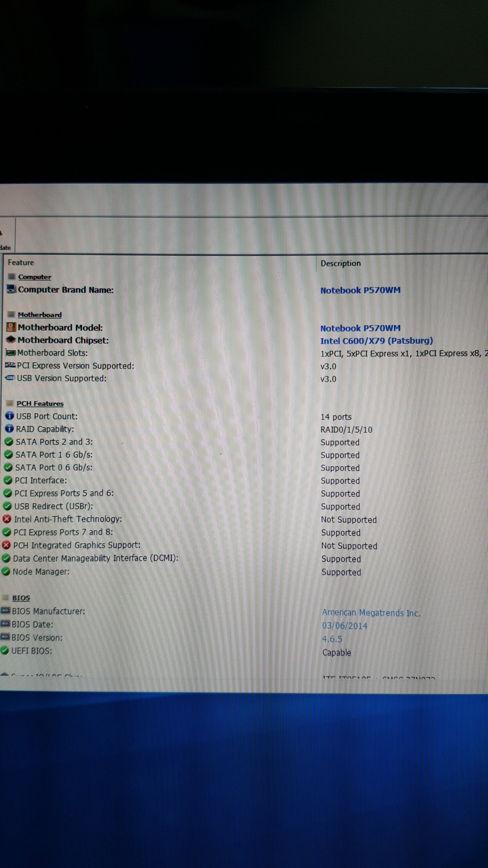The height and width of the screenshot is (868, 488).
Task: Click Supported beside Node Manager
Action: [341, 572]
